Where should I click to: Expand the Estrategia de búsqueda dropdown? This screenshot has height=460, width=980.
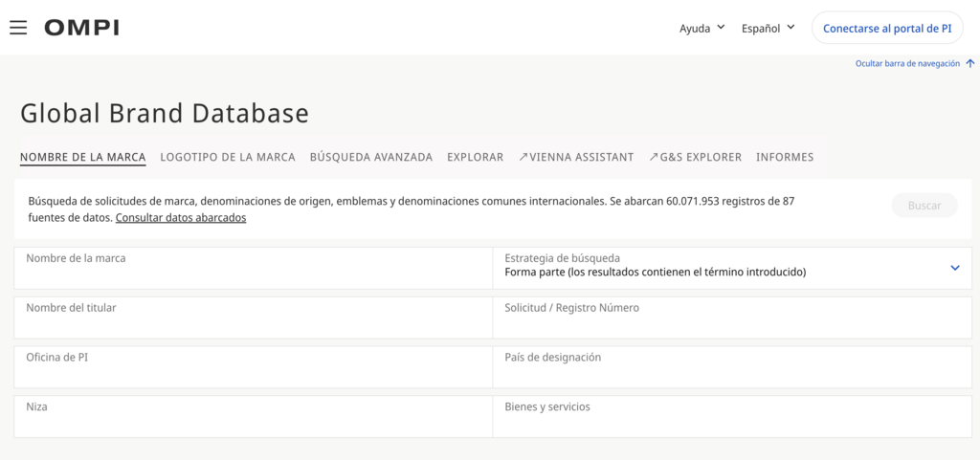pyautogui.click(x=954, y=268)
